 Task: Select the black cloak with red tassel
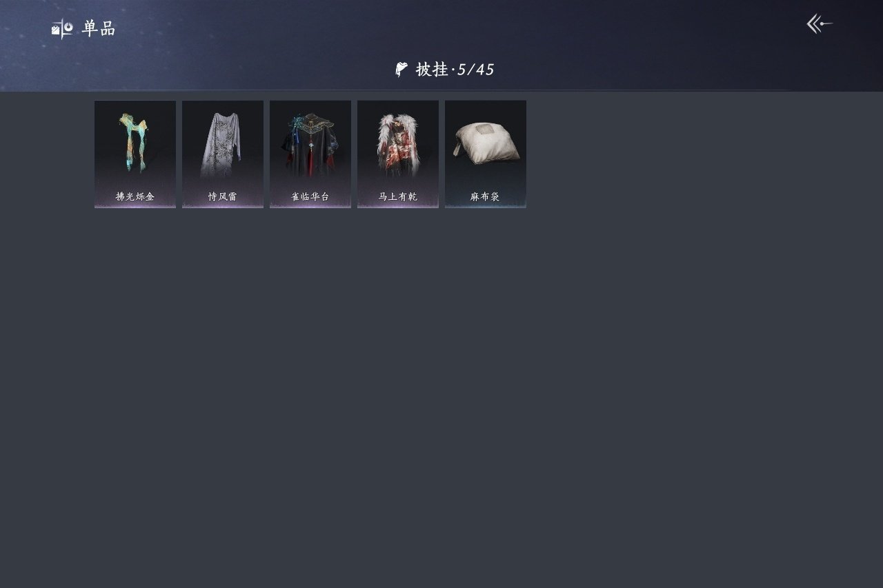coord(310,145)
